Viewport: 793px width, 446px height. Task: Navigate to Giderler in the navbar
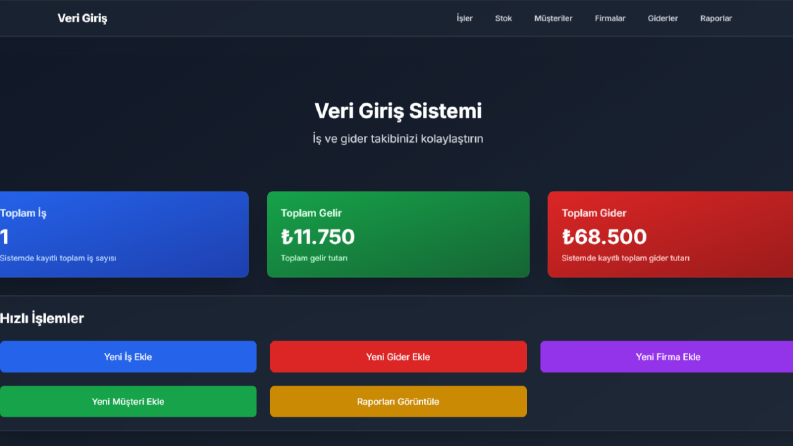[x=663, y=18]
